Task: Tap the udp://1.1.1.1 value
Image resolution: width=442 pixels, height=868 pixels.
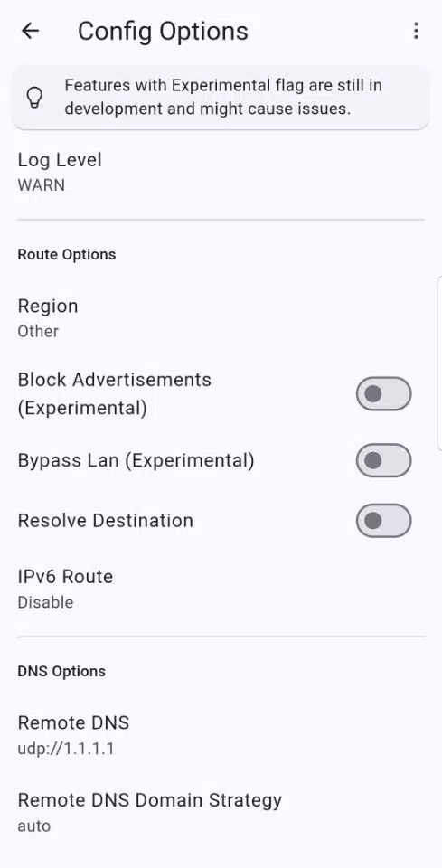Action: pyautogui.click(x=66, y=749)
